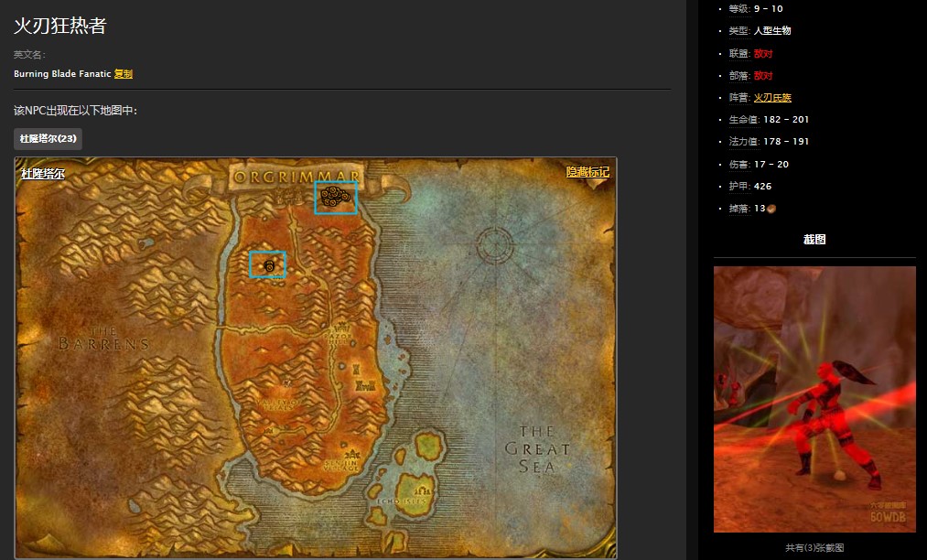Click the 等级 level label
The width and height of the screenshot is (927, 560).
(x=738, y=9)
